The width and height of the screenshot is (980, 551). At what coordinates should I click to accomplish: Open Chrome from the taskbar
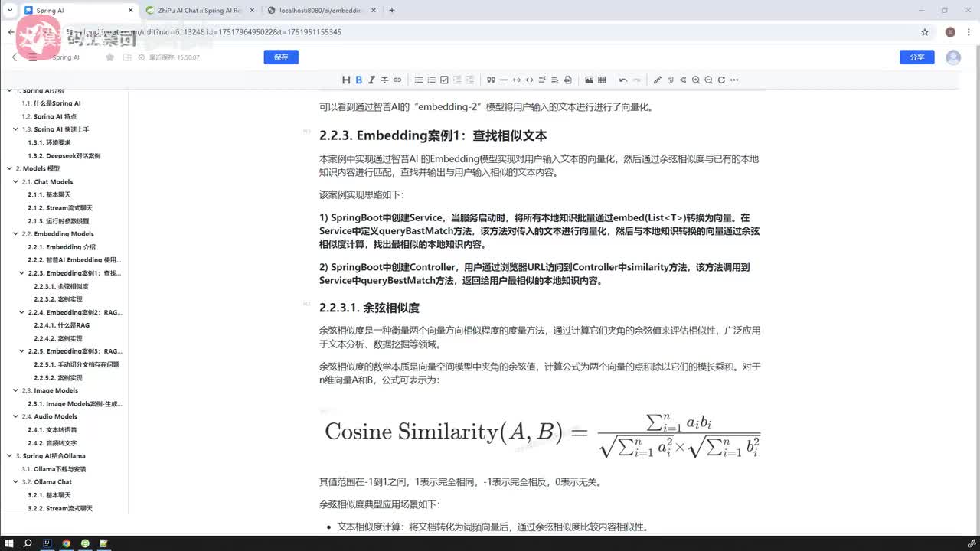pos(67,543)
